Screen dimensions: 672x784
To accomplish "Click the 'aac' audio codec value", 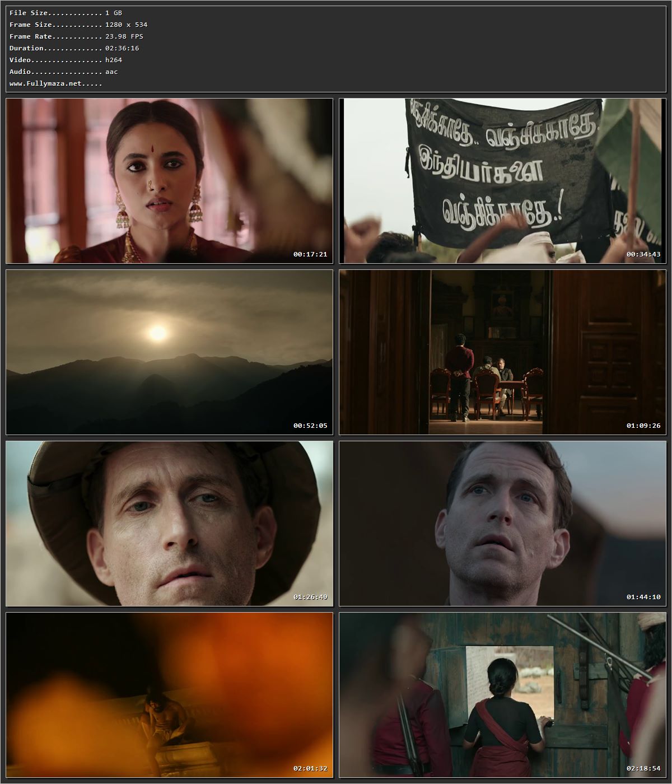I will tap(111, 72).
